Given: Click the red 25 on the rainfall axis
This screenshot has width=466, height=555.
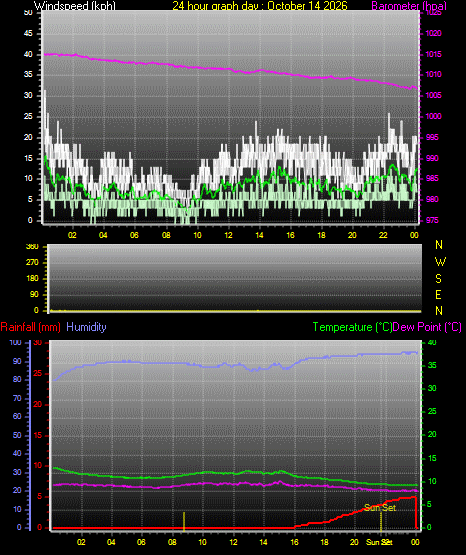Looking at the screenshot, I should click(38, 373).
